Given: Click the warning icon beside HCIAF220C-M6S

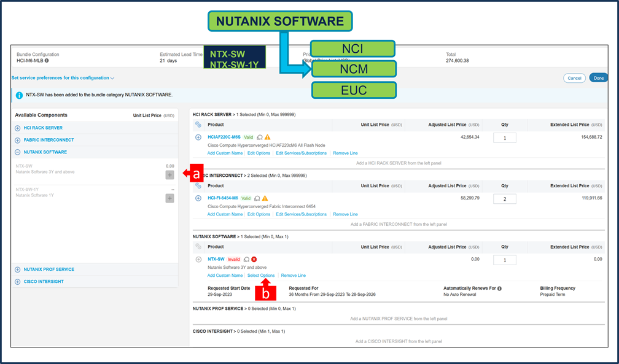Looking at the screenshot, I should (x=268, y=137).
